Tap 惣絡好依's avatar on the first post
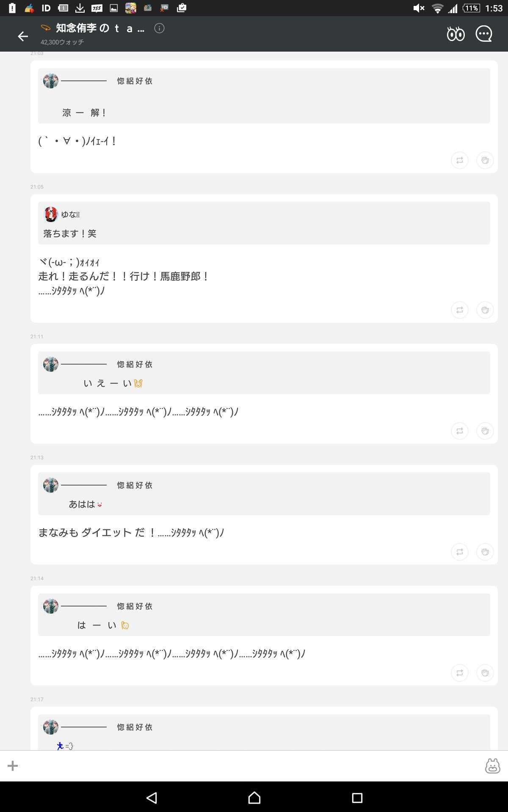 (51, 81)
